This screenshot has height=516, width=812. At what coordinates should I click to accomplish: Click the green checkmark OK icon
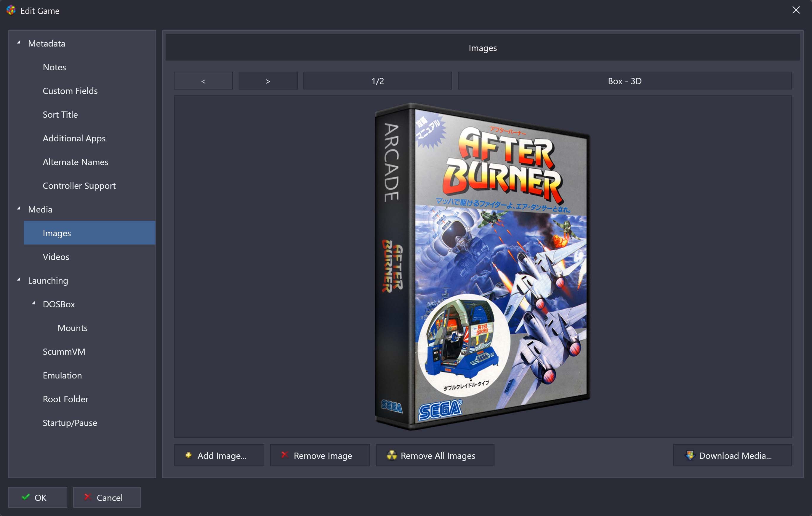point(26,497)
